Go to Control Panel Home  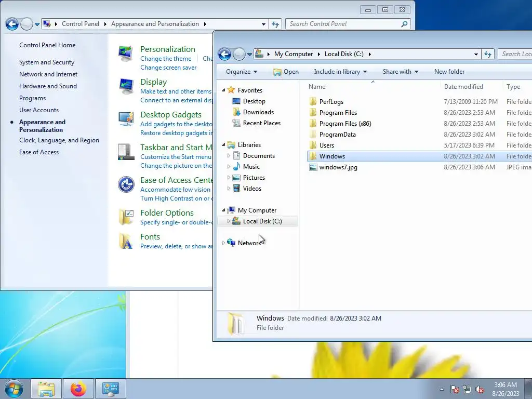click(x=47, y=45)
